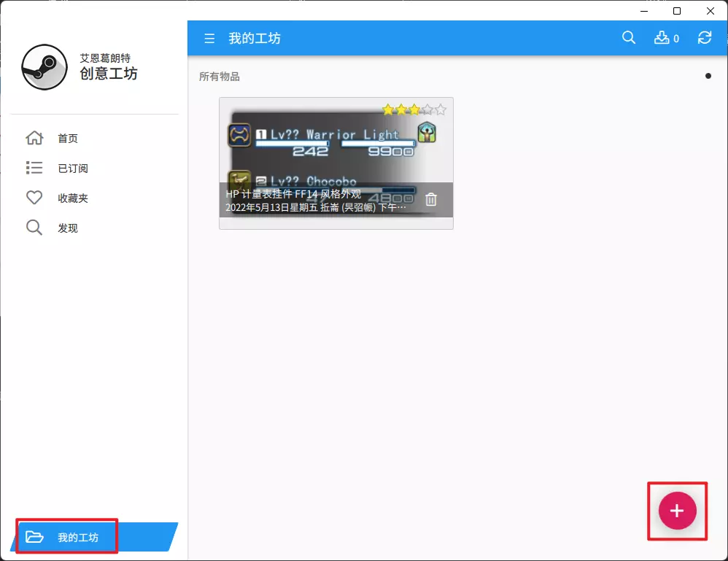Select 我的工坊 in the sidebar
The height and width of the screenshot is (561, 728).
click(x=94, y=537)
